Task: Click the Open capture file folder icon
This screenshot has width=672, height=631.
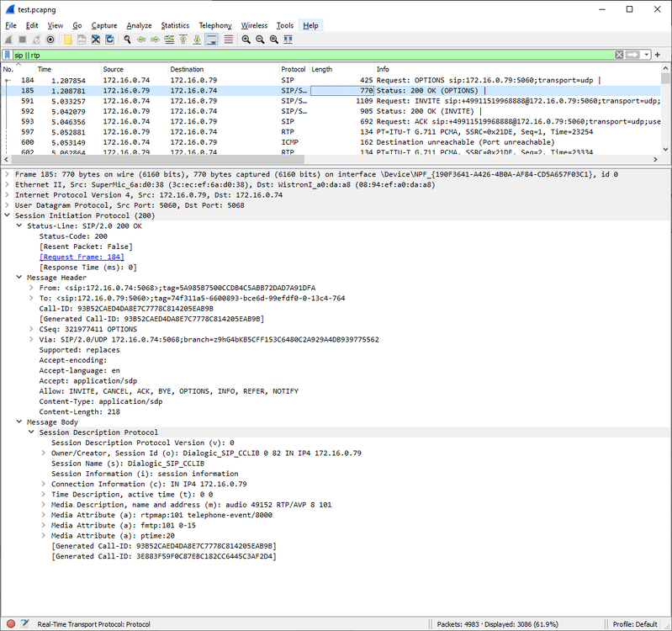Action: pyautogui.click(x=68, y=40)
